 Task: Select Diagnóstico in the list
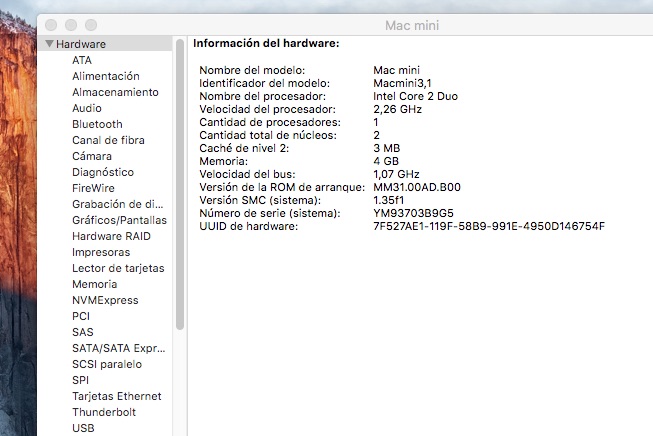point(103,172)
